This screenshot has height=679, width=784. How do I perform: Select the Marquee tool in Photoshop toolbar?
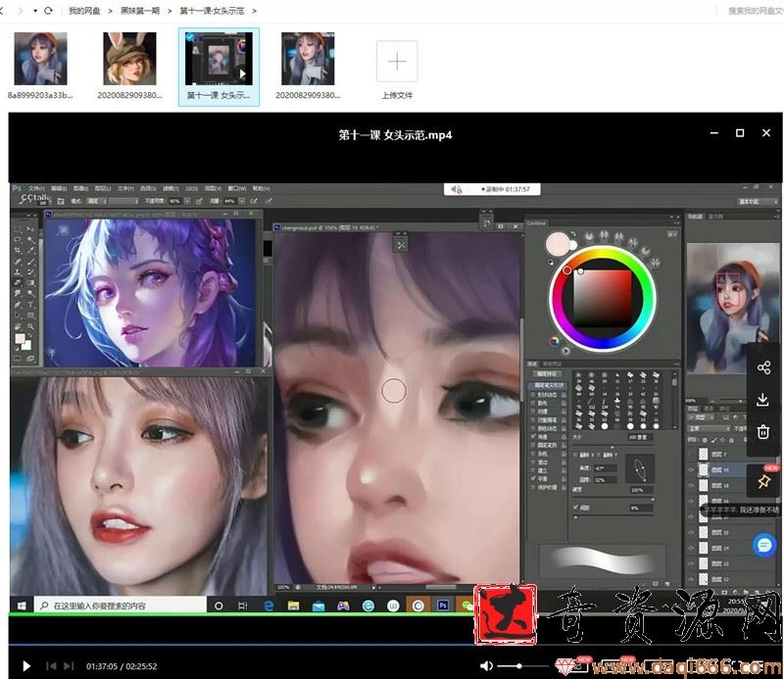pyautogui.click(x=18, y=228)
